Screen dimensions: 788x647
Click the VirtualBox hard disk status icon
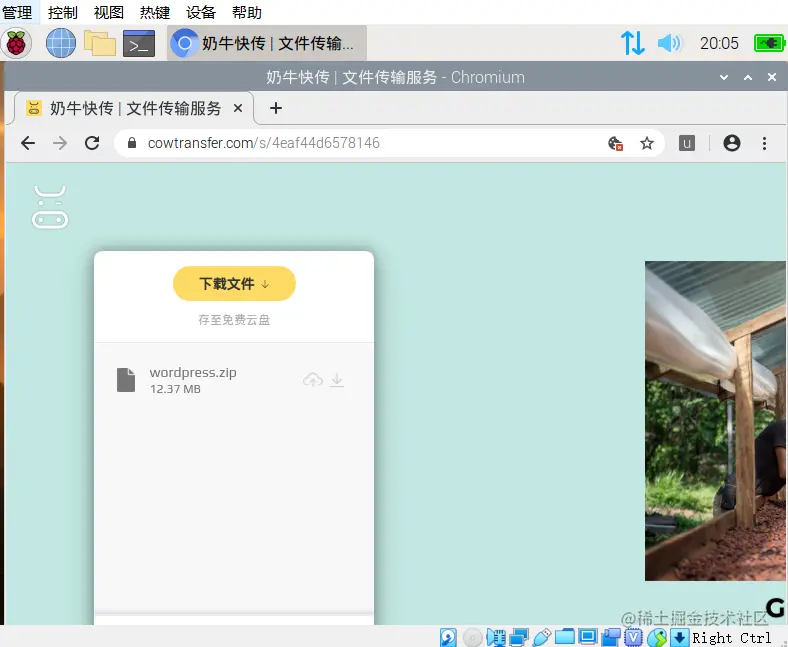coord(448,637)
